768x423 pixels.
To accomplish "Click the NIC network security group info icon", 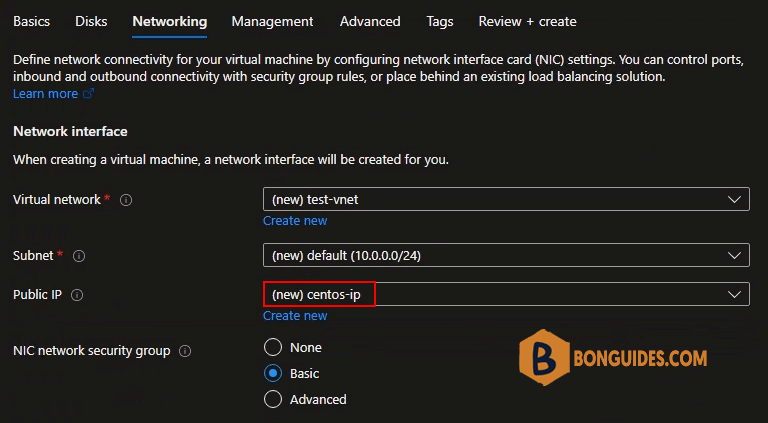I will tap(185, 351).
